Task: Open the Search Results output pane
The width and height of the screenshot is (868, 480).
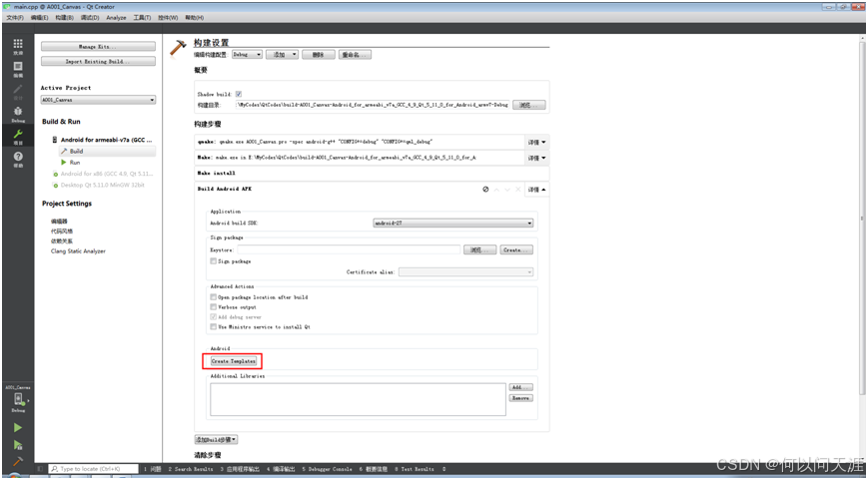Action: point(191,469)
